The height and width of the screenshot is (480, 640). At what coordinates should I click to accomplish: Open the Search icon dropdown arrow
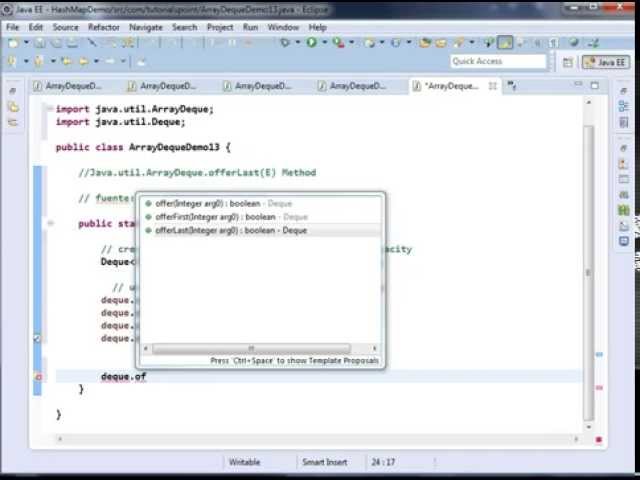click(472, 42)
